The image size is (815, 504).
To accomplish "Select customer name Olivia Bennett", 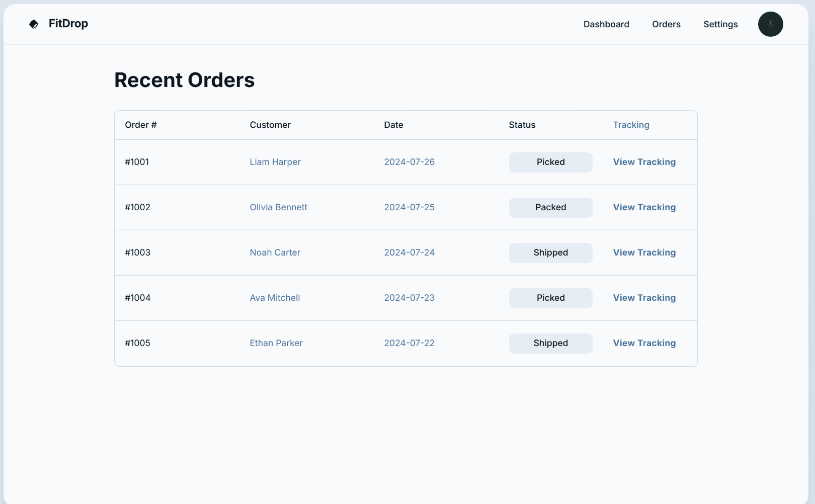I will (x=278, y=207).
